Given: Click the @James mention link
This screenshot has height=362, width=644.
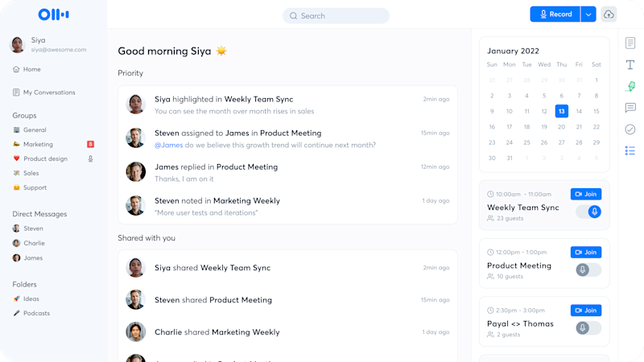Looking at the screenshot, I should click(169, 145).
